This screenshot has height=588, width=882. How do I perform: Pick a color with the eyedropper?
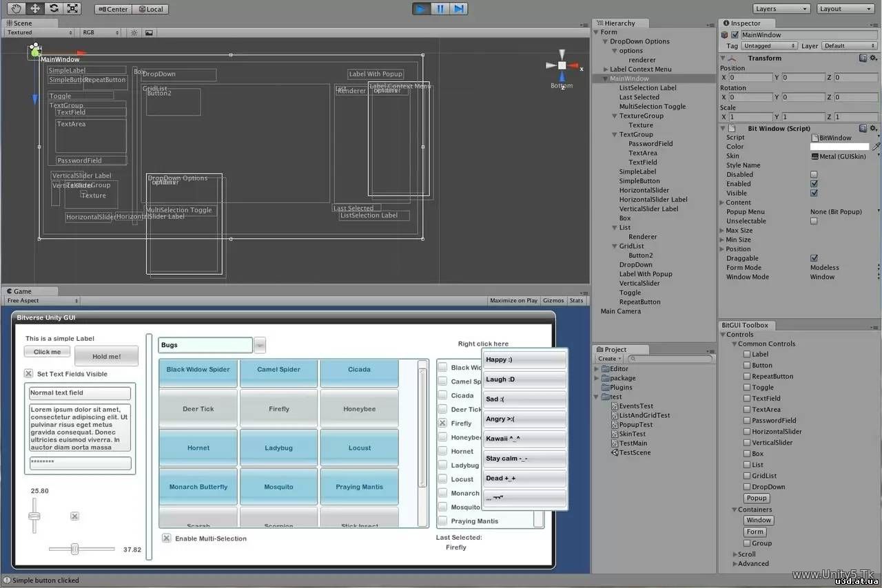pyautogui.click(x=876, y=147)
